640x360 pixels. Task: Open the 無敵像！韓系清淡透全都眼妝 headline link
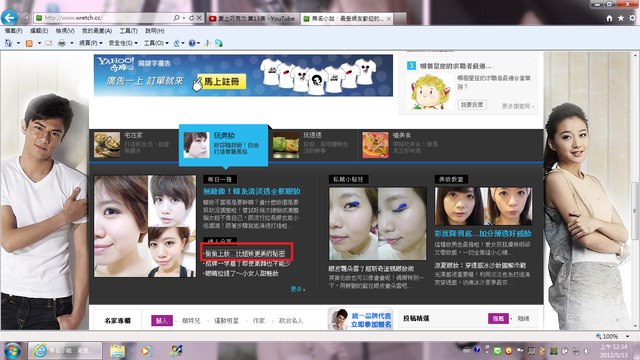[x=252, y=191]
